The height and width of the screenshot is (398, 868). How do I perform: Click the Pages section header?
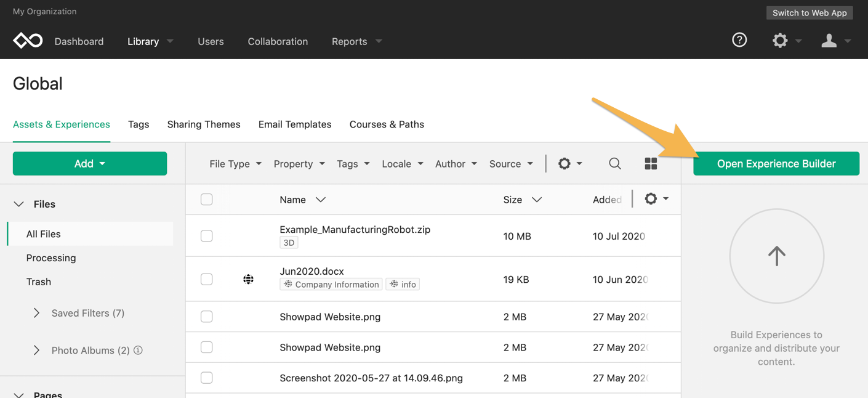48,394
